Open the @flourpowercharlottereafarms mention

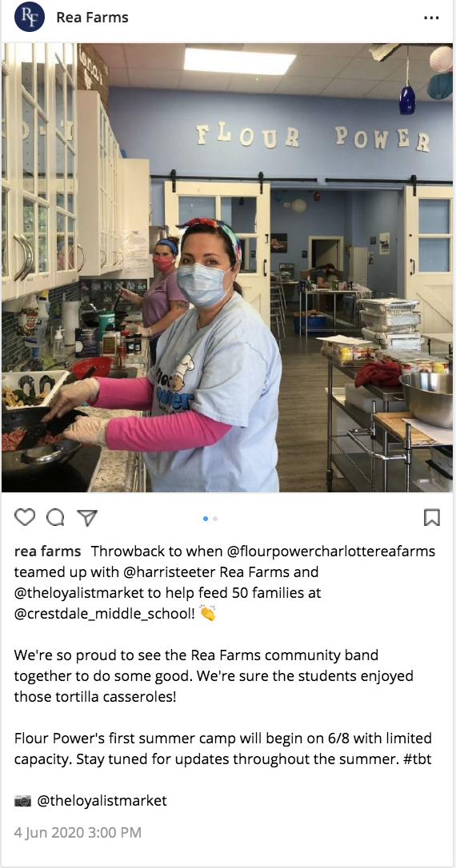click(330, 552)
